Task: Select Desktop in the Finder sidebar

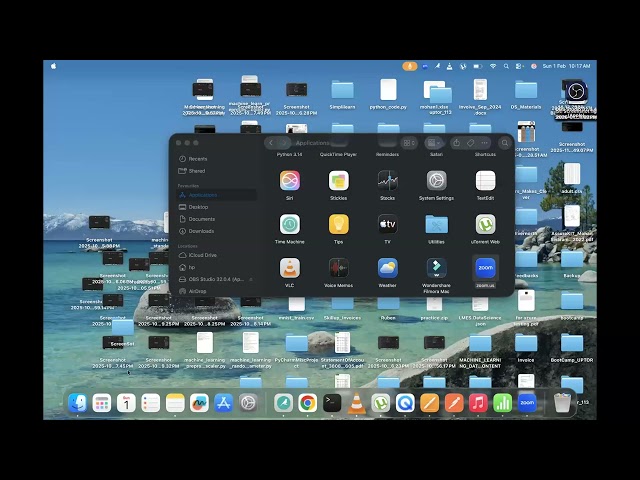Action: coord(199,207)
